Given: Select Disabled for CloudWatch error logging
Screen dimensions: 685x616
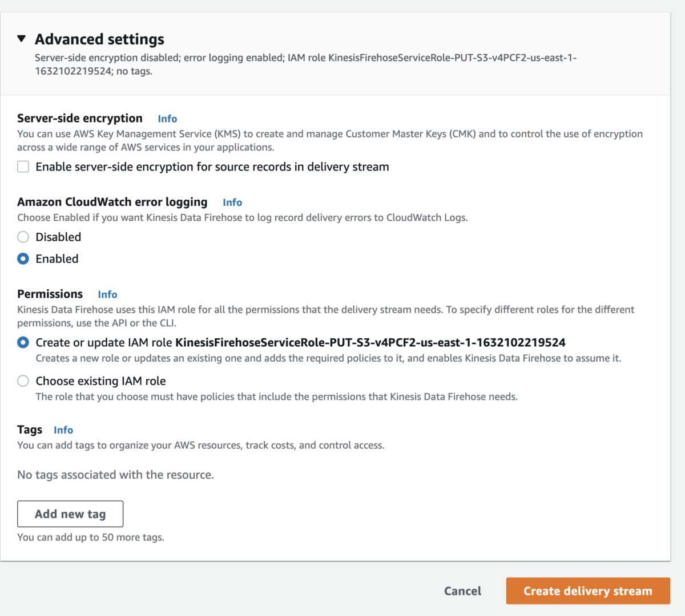Looking at the screenshot, I should (x=23, y=237).
